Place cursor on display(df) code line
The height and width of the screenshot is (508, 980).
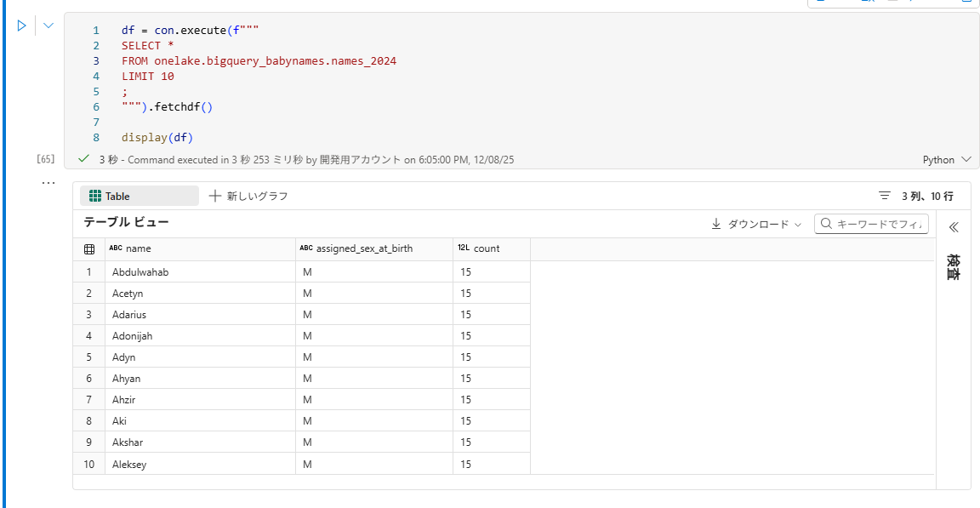point(157,138)
